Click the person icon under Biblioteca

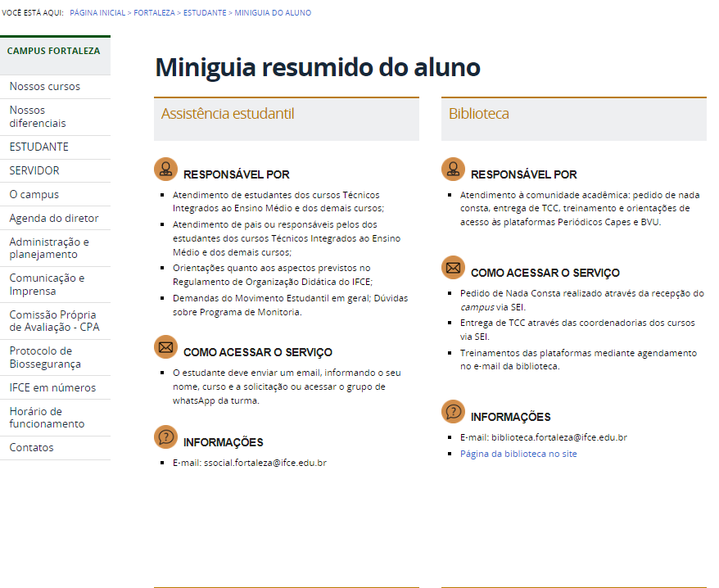[453, 170]
